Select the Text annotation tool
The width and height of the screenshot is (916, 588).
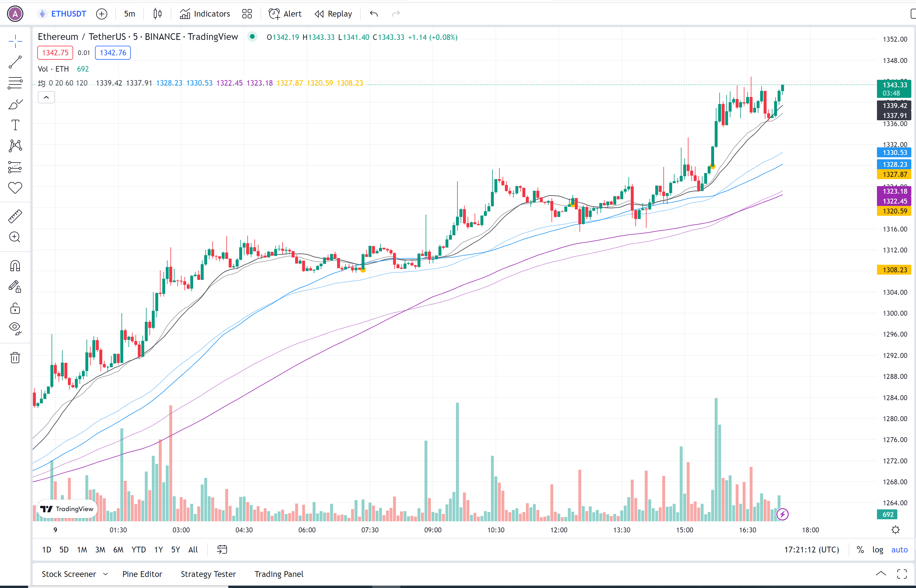click(15, 125)
